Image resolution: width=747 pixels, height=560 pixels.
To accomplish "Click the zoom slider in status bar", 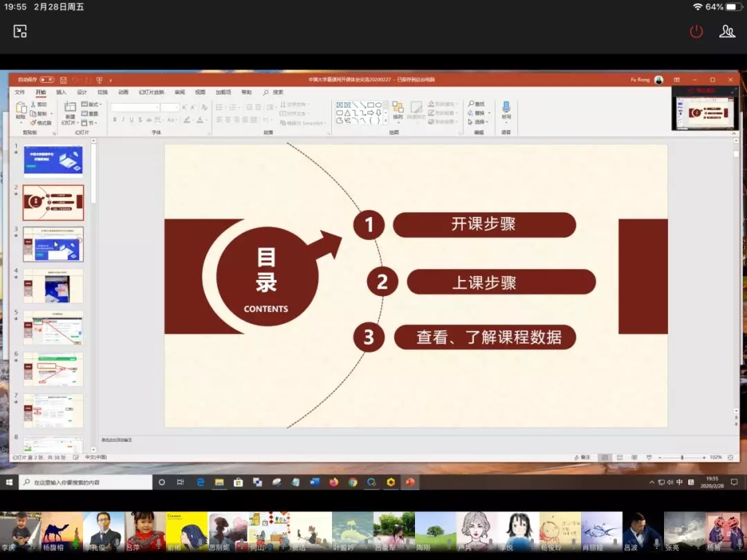I will point(682,458).
